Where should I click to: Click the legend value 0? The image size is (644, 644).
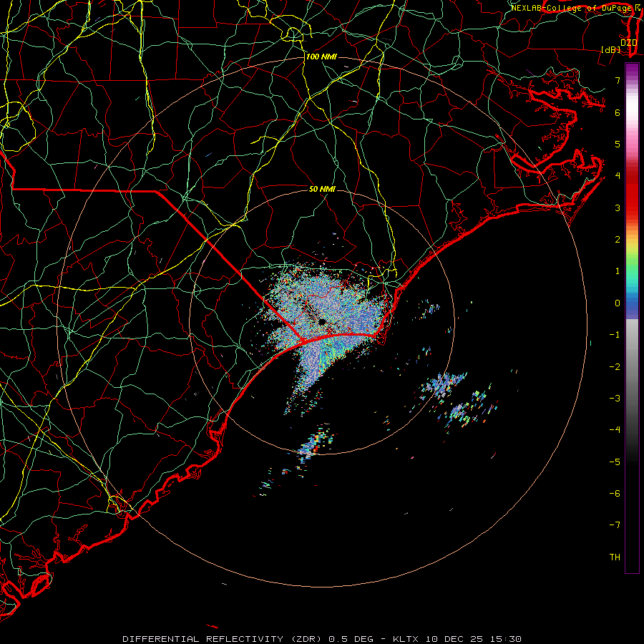pyautogui.click(x=618, y=303)
